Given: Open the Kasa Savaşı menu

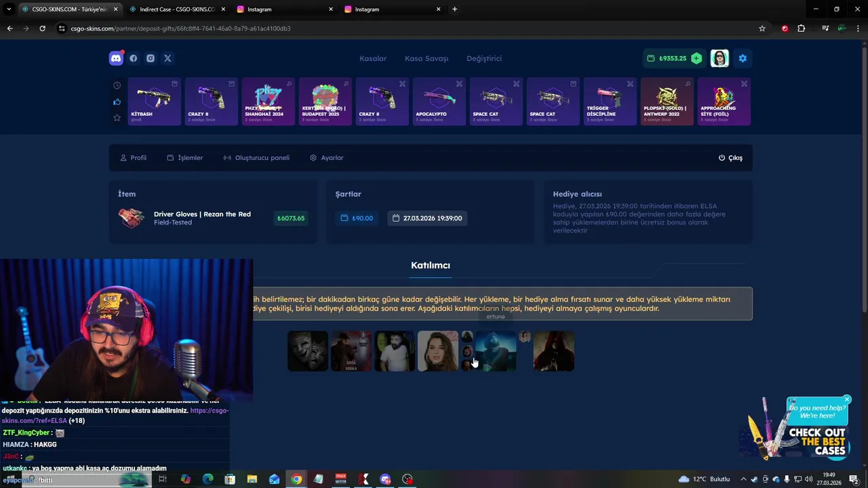Looking at the screenshot, I should click(427, 58).
